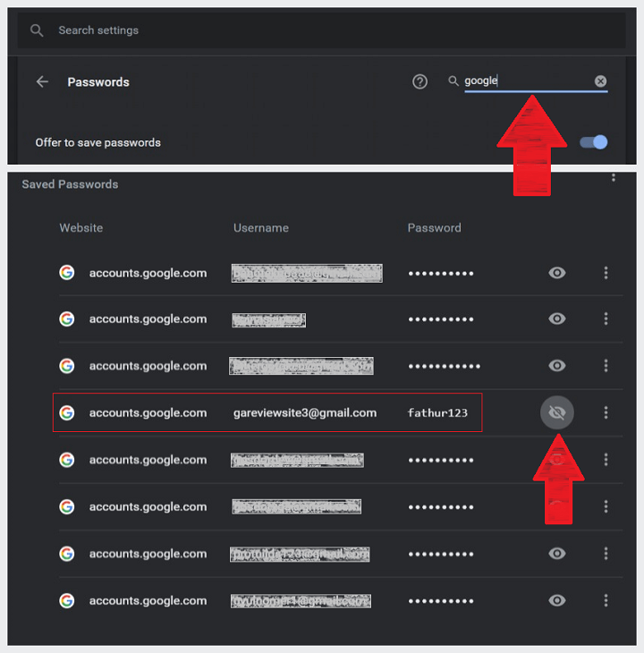Click the Passwords page title

[x=98, y=82]
